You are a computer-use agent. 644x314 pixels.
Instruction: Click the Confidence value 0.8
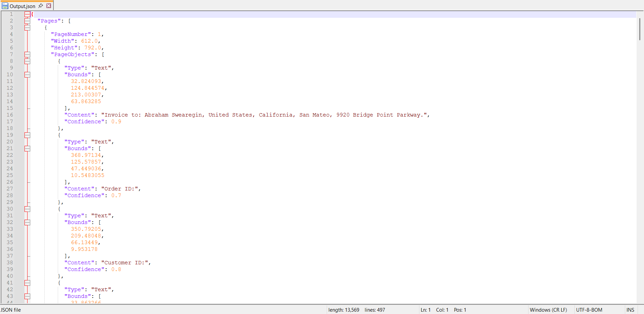click(x=116, y=269)
